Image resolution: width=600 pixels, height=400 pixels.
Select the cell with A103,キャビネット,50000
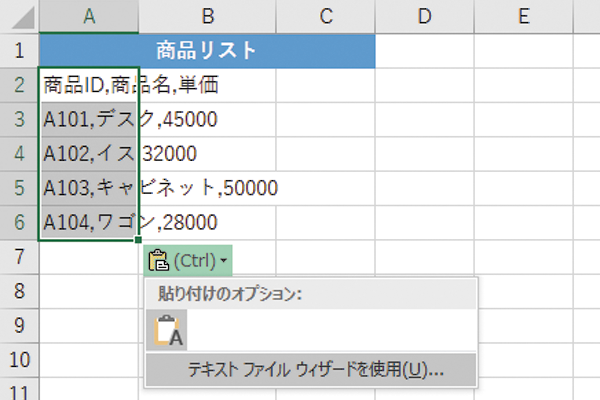[89, 188]
